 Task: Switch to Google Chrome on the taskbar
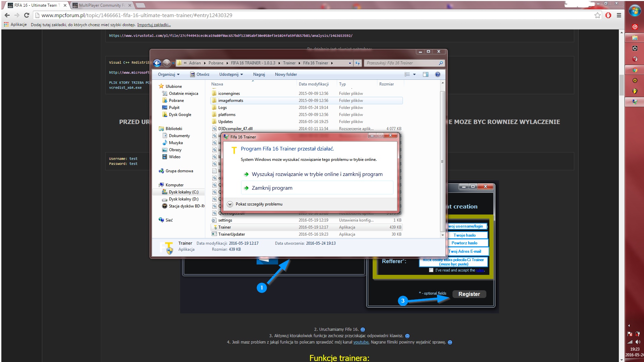point(635,70)
